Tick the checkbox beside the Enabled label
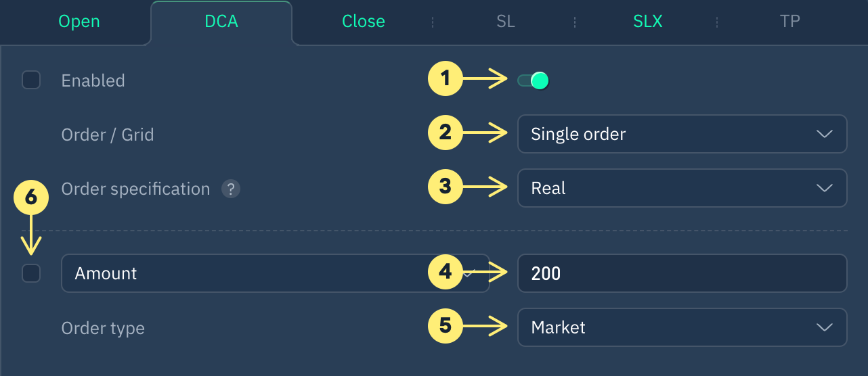 (x=31, y=80)
